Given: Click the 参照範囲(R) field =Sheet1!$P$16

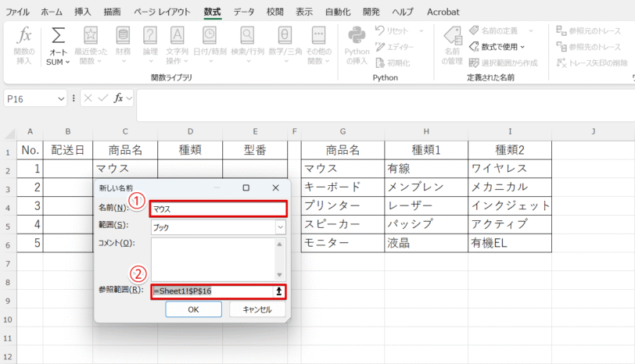Looking at the screenshot, I should click(x=212, y=291).
